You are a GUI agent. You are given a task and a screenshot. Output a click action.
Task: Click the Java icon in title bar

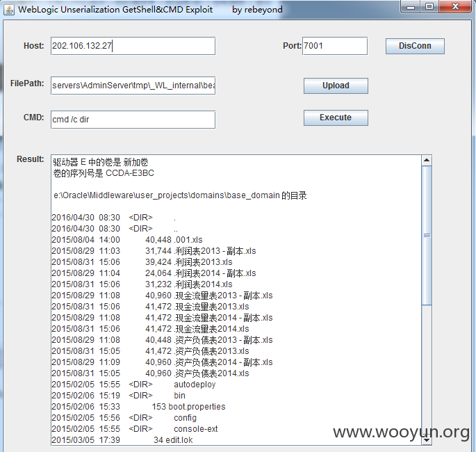coord(9,10)
